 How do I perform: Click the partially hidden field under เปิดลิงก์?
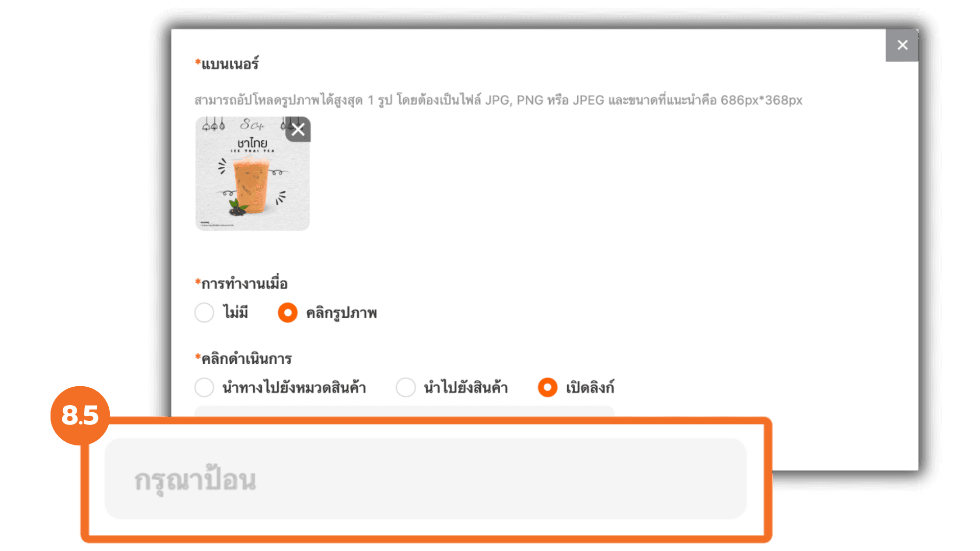coord(404,411)
